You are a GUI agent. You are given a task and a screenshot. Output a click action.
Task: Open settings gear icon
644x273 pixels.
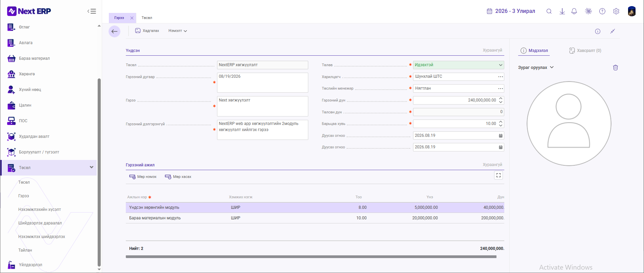tap(616, 11)
